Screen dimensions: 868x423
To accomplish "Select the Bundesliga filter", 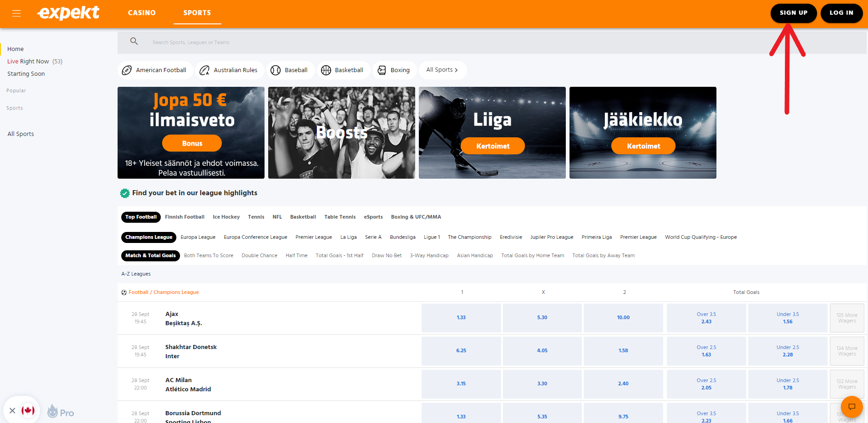I will (403, 237).
